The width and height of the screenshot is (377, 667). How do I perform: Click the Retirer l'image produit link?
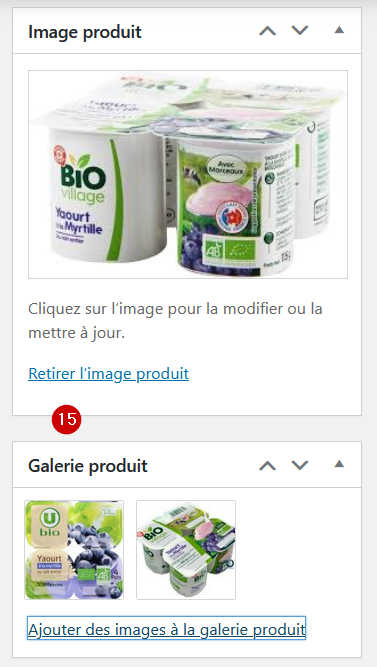[109, 373]
